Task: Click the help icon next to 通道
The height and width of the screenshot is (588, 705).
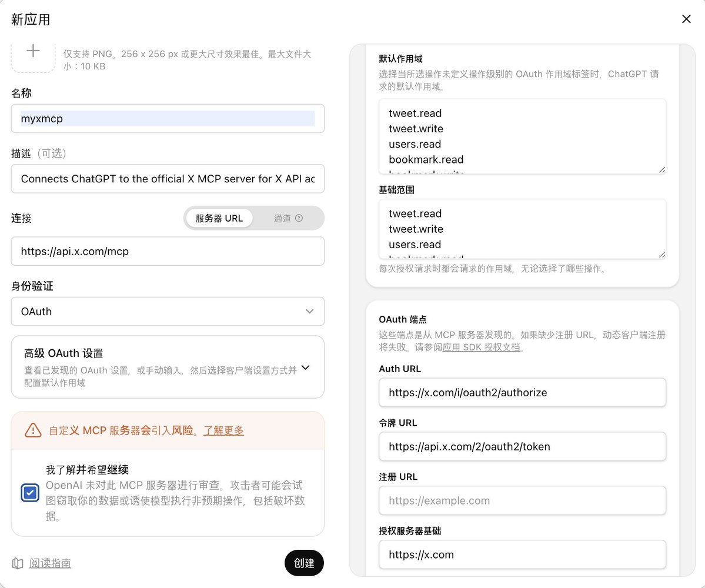Action: [299, 218]
